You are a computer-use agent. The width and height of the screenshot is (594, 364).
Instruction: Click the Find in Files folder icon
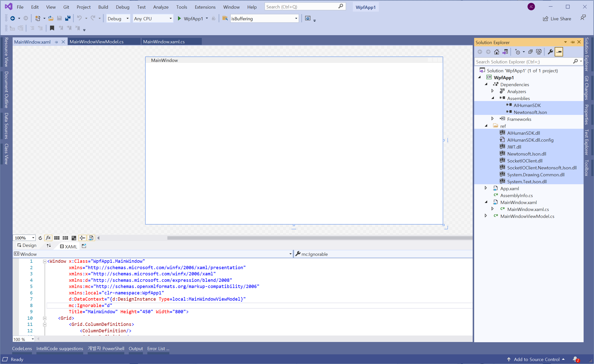click(225, 18)
